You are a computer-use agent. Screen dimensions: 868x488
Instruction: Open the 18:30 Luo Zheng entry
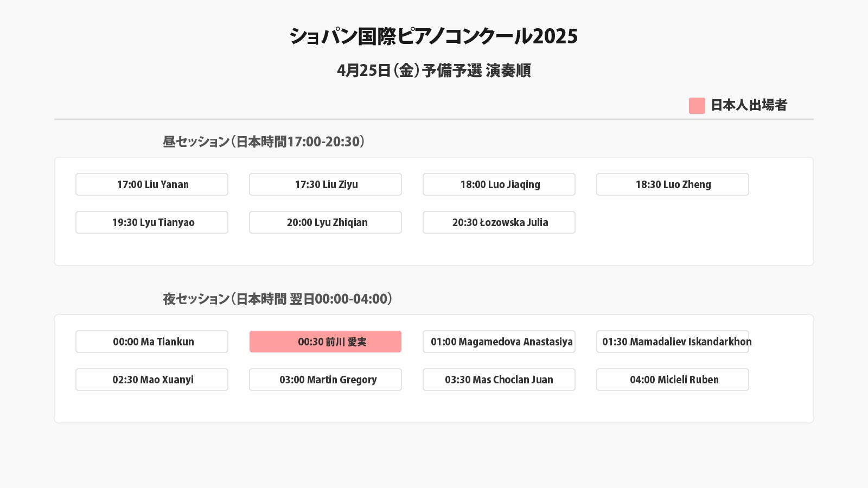(x=673, y=184)
